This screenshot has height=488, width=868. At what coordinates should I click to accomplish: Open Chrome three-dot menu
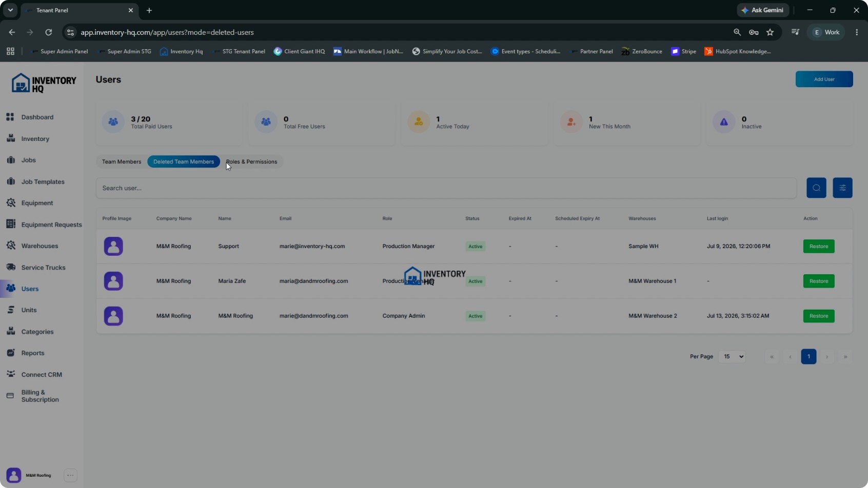pyautogui.click(x=857, y=32)
